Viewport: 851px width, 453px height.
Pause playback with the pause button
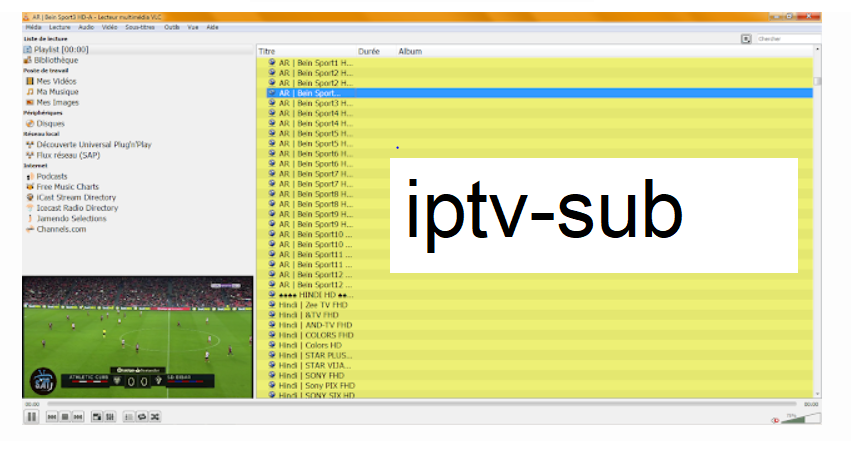click(31, 417)
